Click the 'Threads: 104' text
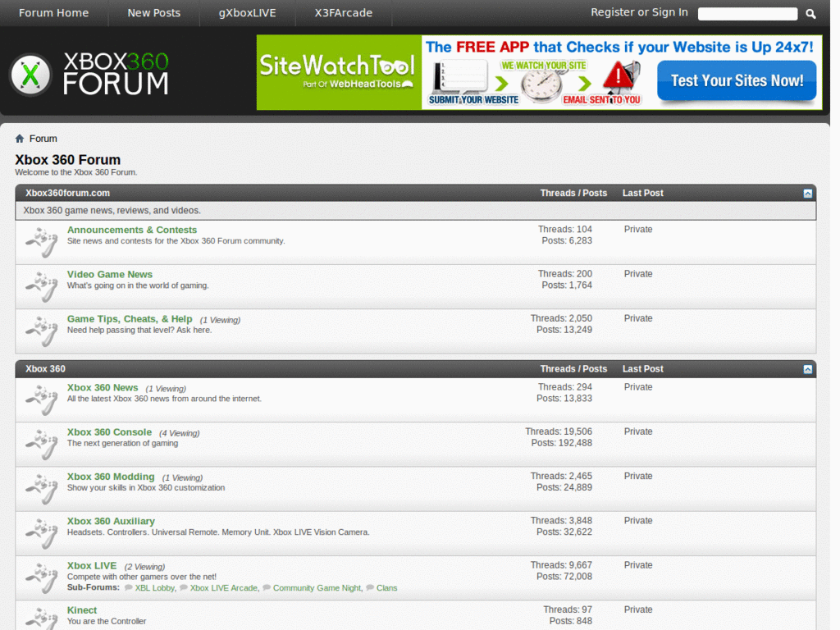Image resolution: width=840 pixels, height=630 pixels. coord(565,230)
